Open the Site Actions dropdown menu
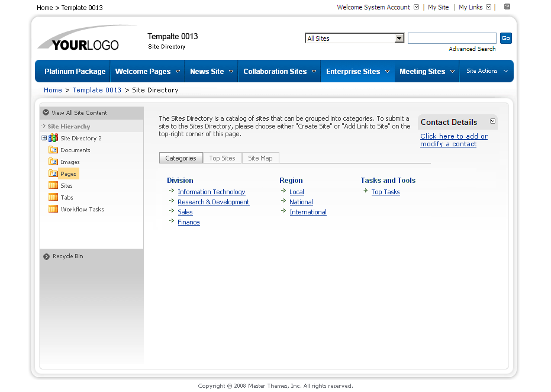This screenshot has width=551, height=392. [x=486, y=71]
